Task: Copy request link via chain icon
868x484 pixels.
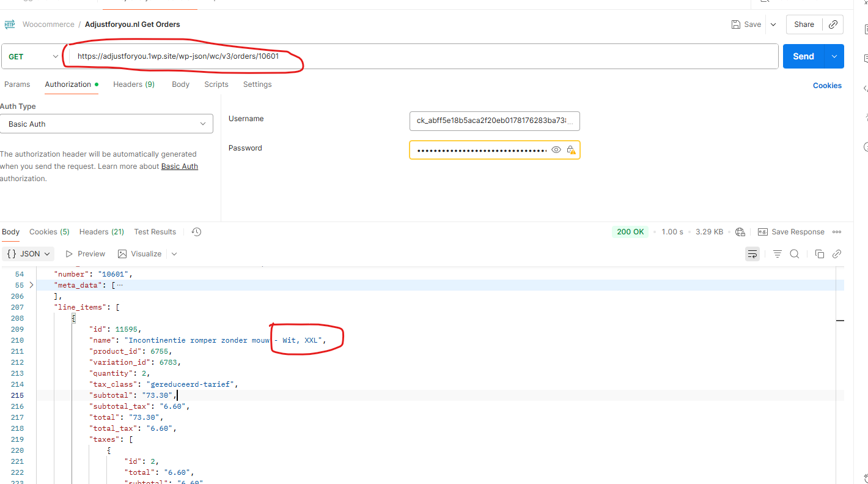Action: point(833,24)
